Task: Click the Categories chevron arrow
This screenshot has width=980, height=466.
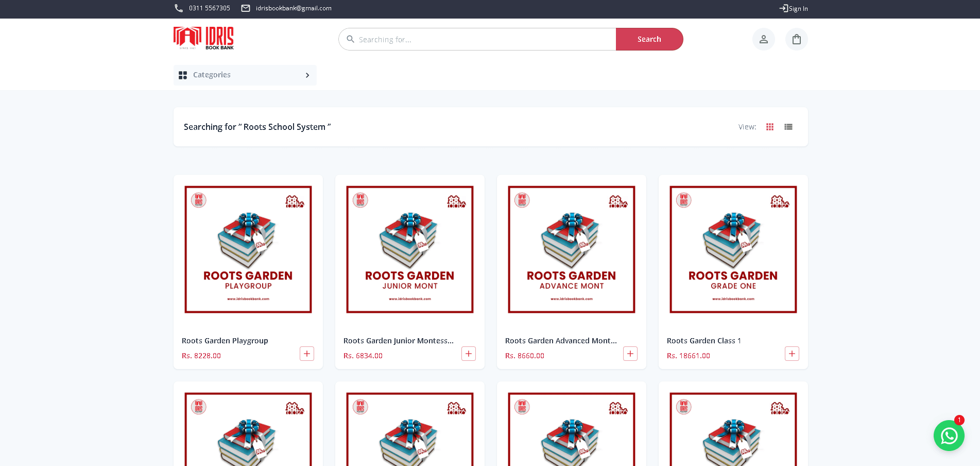Action: click(x=307, y=75)
